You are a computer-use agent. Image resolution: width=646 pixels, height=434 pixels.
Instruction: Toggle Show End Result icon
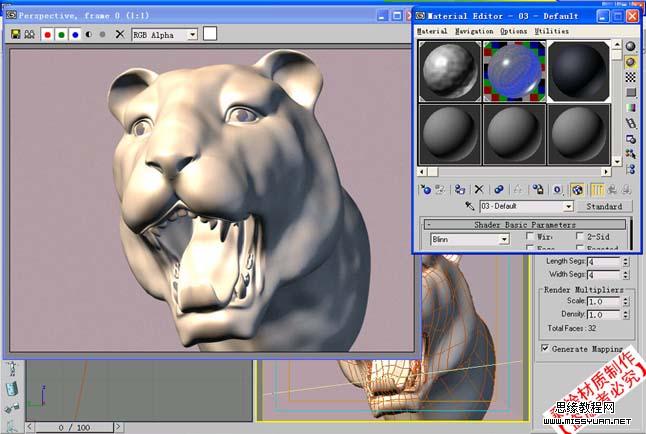(x=597, y=190)
